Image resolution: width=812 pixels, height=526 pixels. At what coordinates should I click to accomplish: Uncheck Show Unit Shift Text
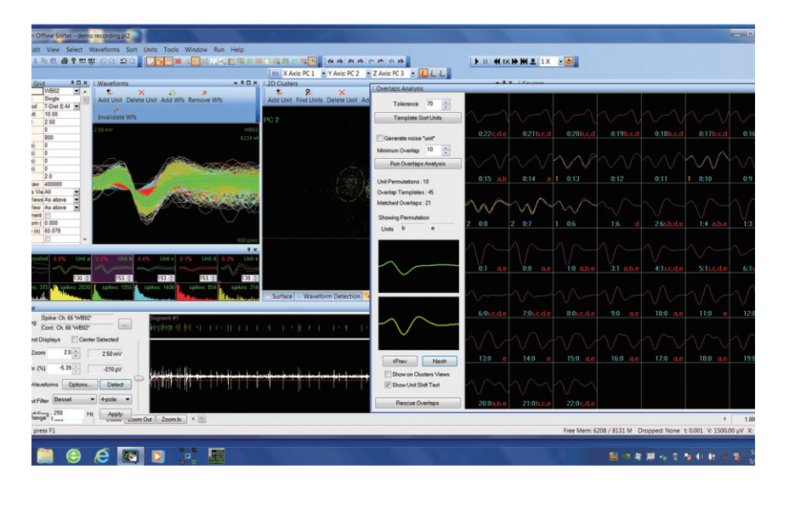pos(388,385)
